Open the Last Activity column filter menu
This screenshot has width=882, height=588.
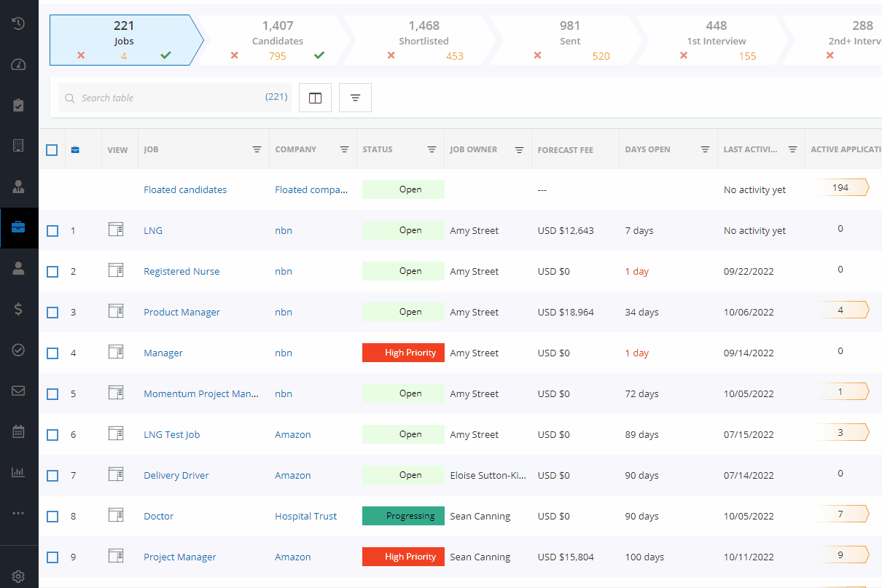click(792, 149)
